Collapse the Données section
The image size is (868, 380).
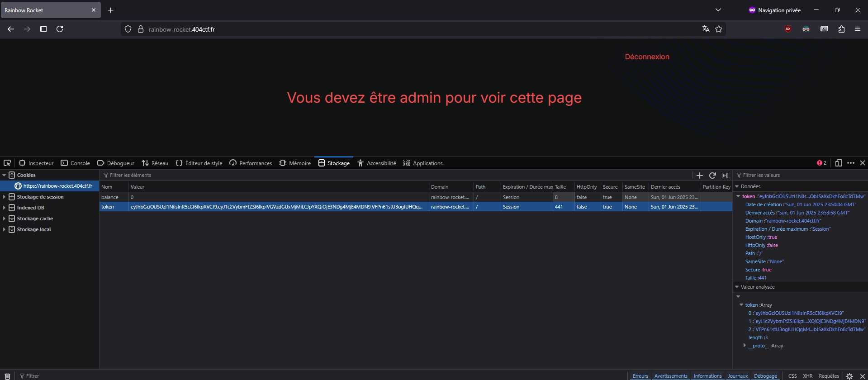click(x=737, y=186)
